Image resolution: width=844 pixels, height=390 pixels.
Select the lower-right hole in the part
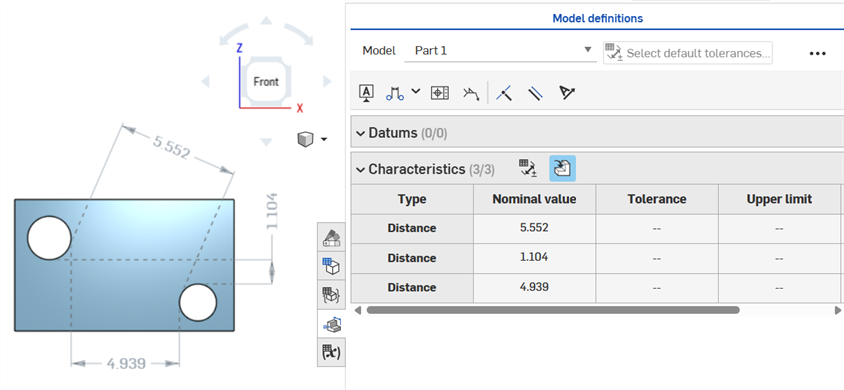click(198, 303)
